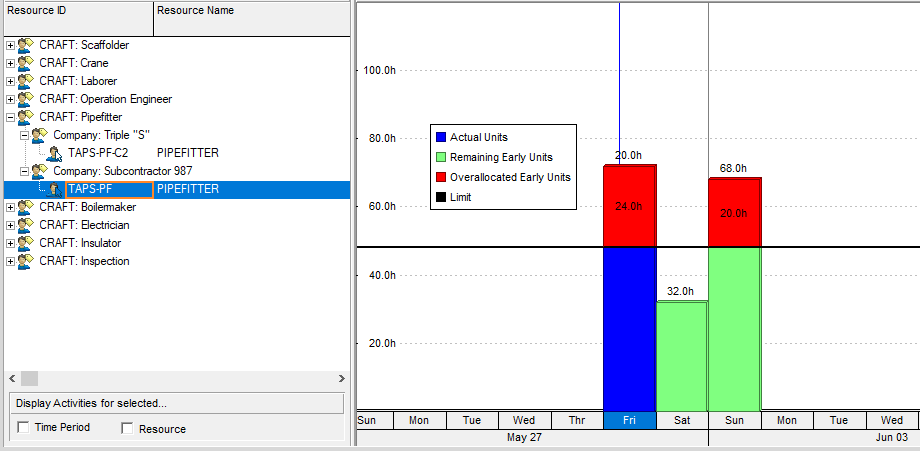Click the Inspection craft resource icon
Viewport: 920px width, 451px height.
[x=26, y=261]
